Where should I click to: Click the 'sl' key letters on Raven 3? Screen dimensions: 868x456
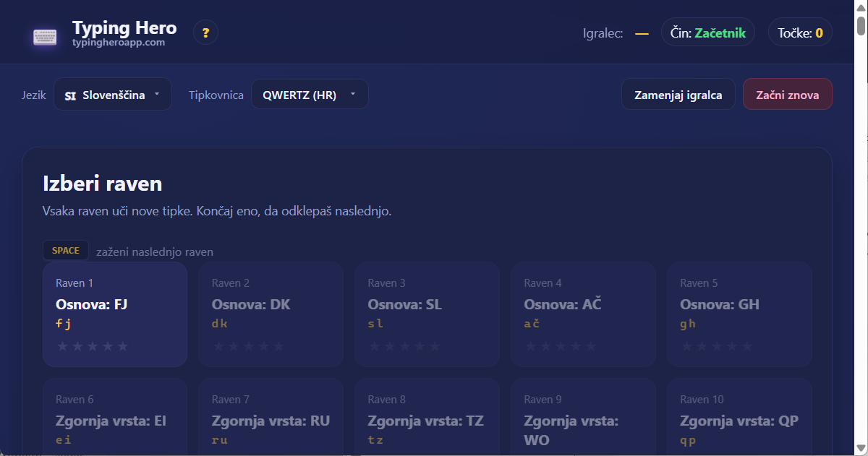pyautogui.click(x=376, y=324)
